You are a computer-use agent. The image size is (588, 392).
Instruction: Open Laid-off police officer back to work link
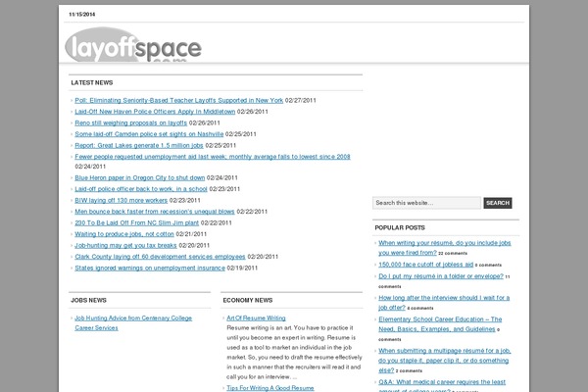[x=141, y=189]
